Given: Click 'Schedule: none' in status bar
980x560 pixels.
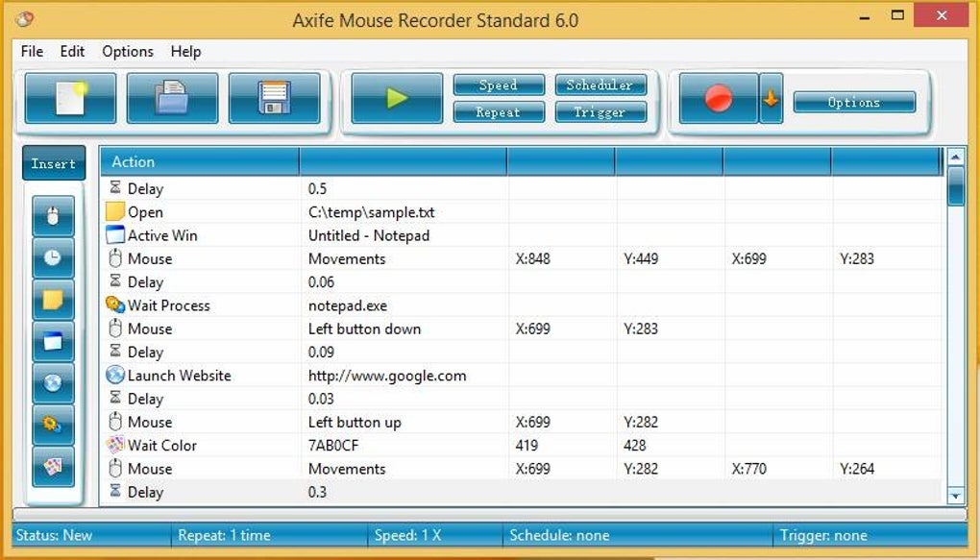Looking at the screenshot, I should 559,536.
